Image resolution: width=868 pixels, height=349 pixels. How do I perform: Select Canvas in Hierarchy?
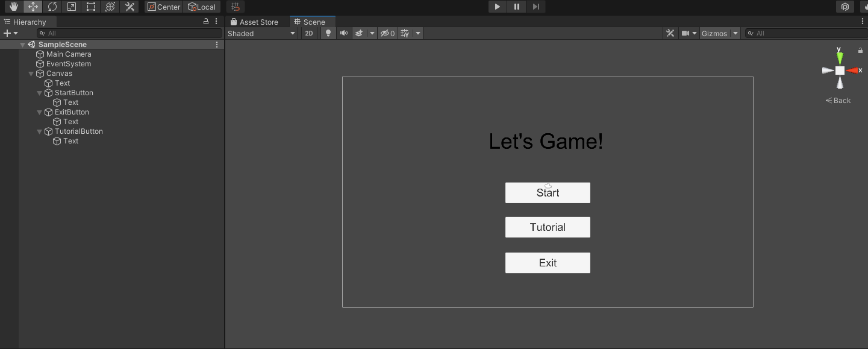(x=59, y=74)
